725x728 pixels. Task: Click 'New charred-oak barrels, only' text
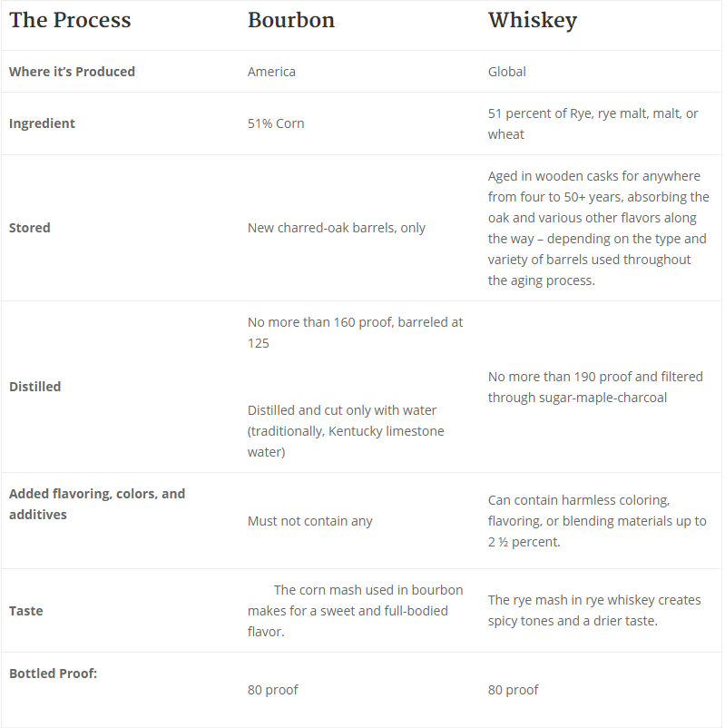336,228
